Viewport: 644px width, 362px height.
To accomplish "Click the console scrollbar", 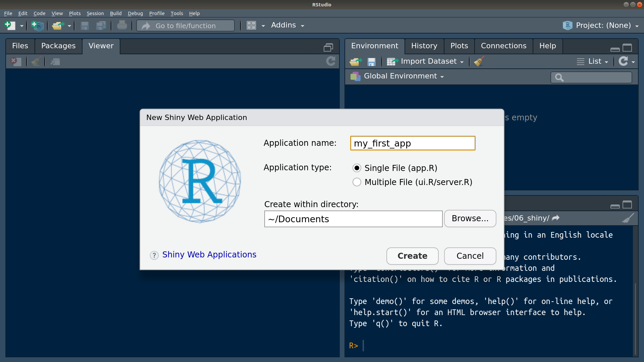I will pyautogui.click(x=635, y=318).
